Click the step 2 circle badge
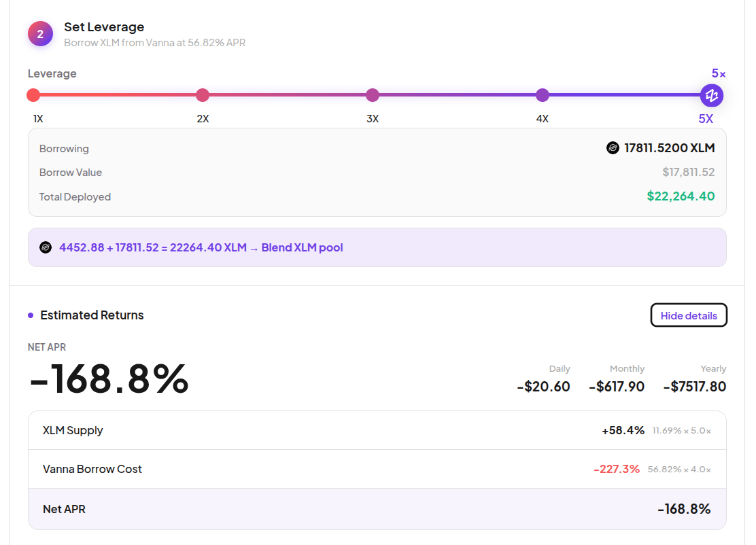Screen dimensions: 756x545 tap(41, 34)
